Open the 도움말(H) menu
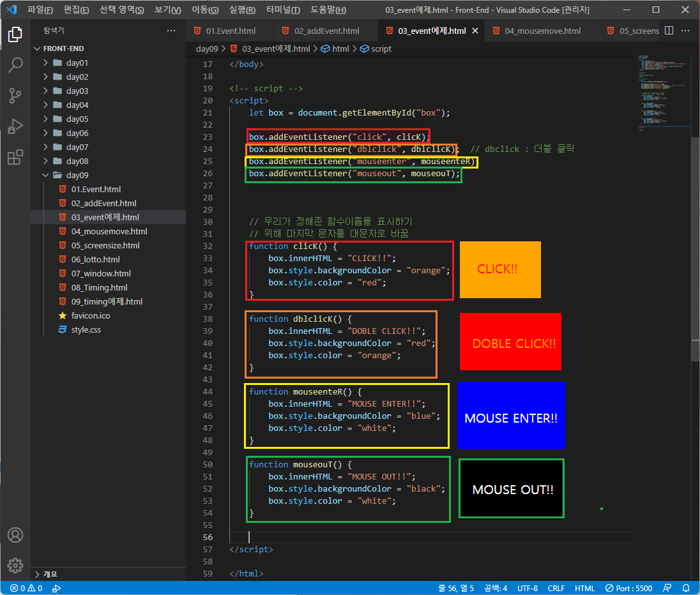700x595 pixels. [328, 10]
